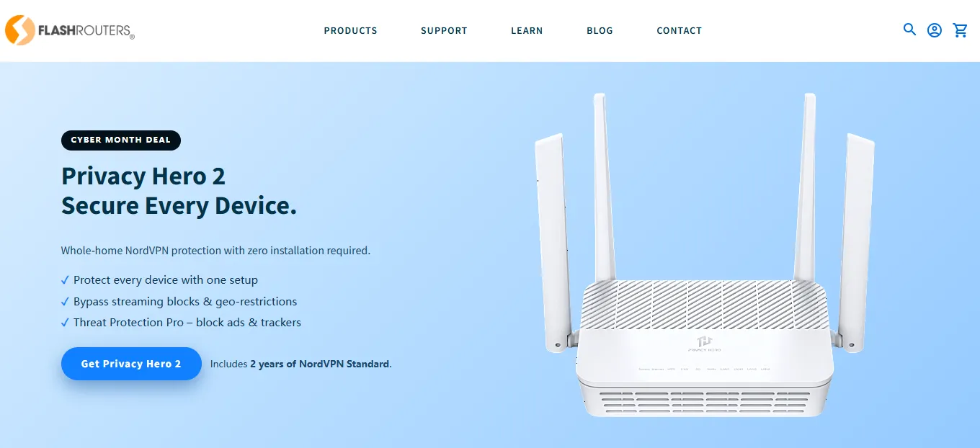Open site search via magnifying glass icon
This screenshot has height=448, width=980.
(910, 30)
